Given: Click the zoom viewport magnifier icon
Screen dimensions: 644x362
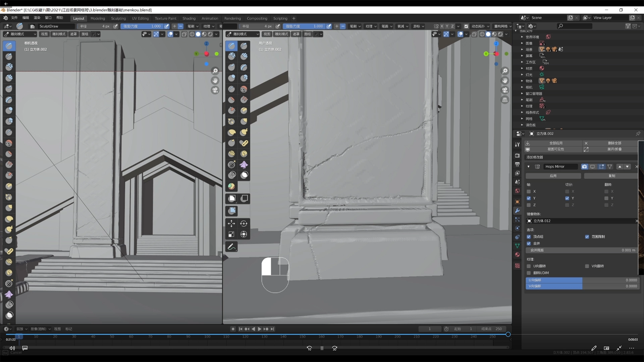Looking at the screenshot, I should coord(505,71).
